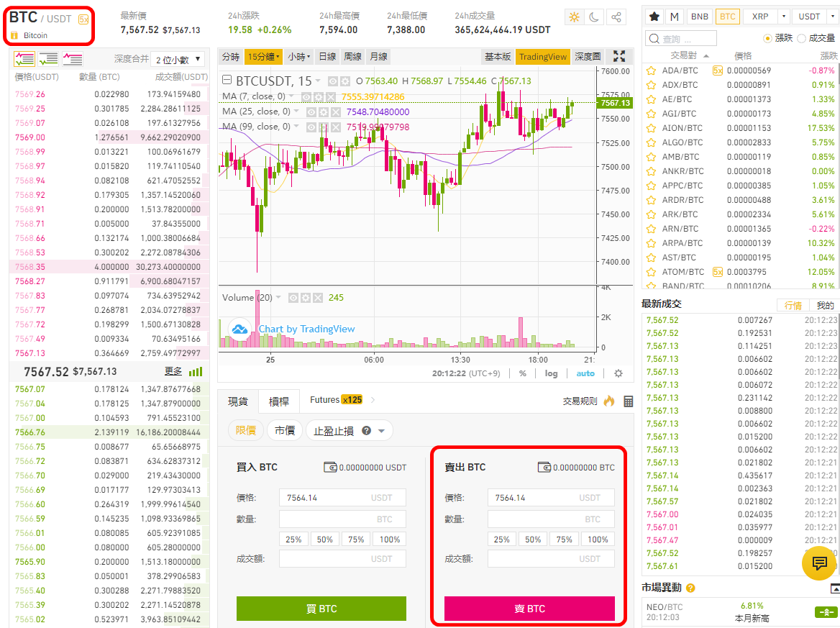Expand Futures arrow chevron

coord(373,400)
